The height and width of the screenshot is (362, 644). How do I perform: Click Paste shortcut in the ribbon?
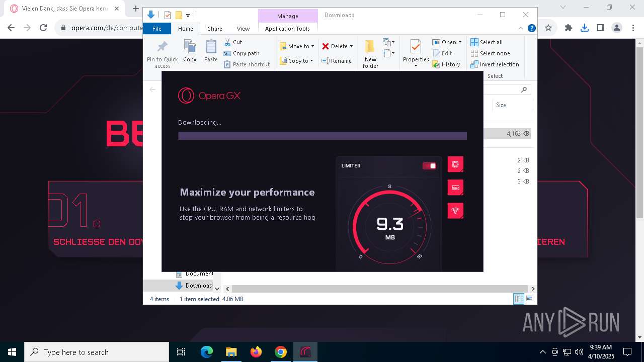tap(247, 64)
